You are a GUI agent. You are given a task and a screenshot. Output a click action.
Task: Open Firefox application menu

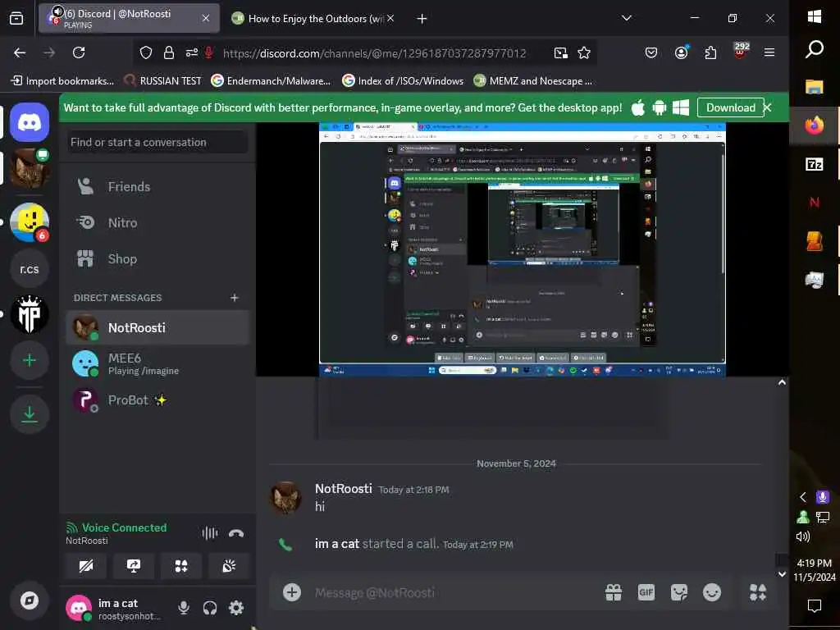coord(769,52)
